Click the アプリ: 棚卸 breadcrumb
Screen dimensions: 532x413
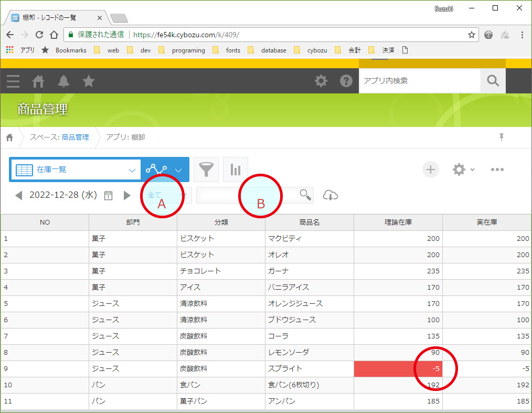pos(125,137)
